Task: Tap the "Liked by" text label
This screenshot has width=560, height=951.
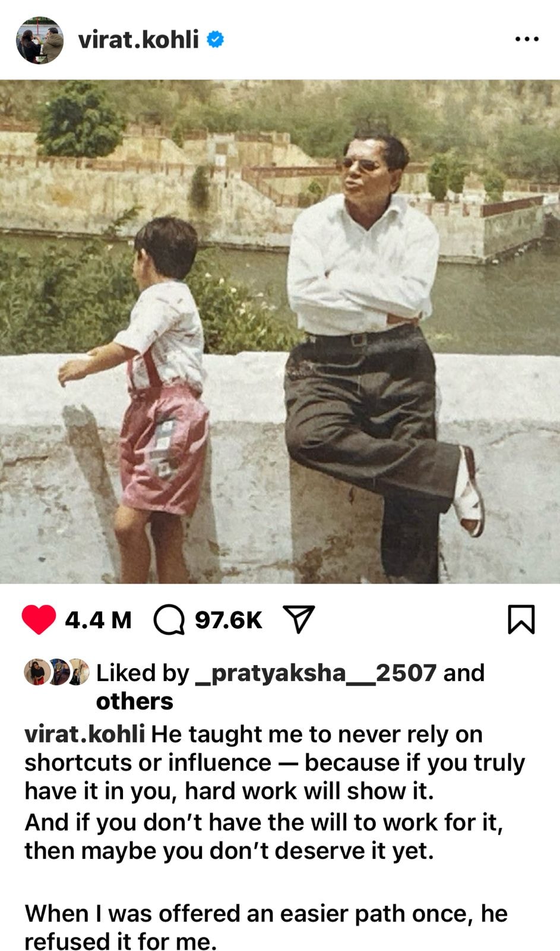Action: [143, 673]
